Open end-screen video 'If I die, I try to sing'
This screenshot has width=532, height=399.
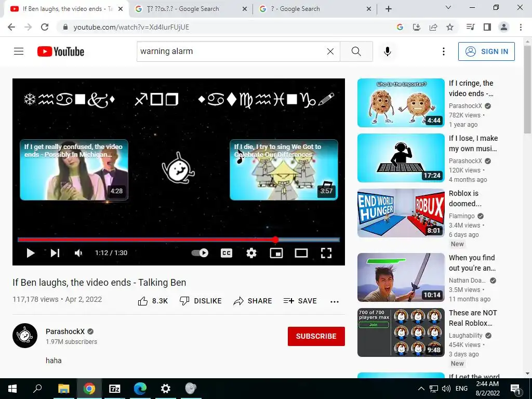coord(284,170)
